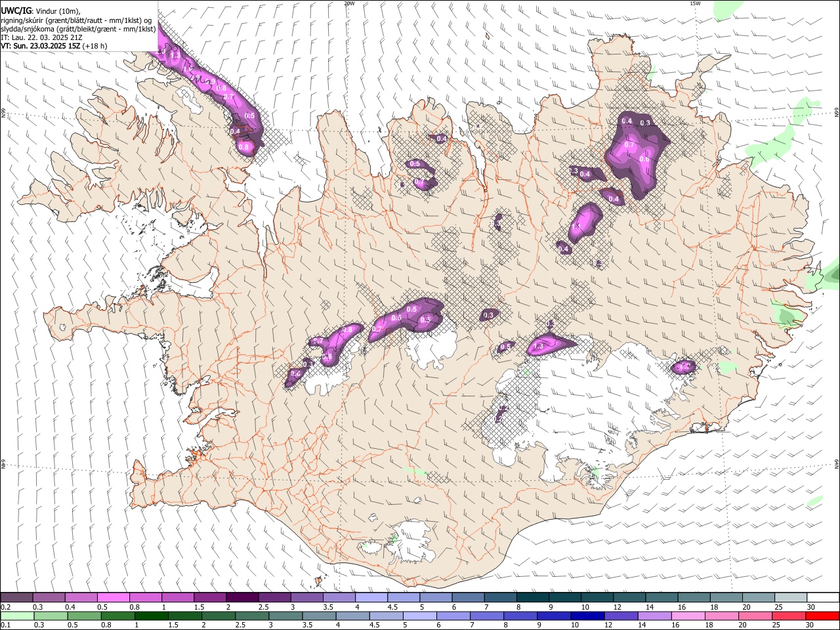The height and width of the screenshot is (630, 840).
Task: Click the '0.2' label under the snow legend
Action: pyautogui.click(x=5, y=606)
